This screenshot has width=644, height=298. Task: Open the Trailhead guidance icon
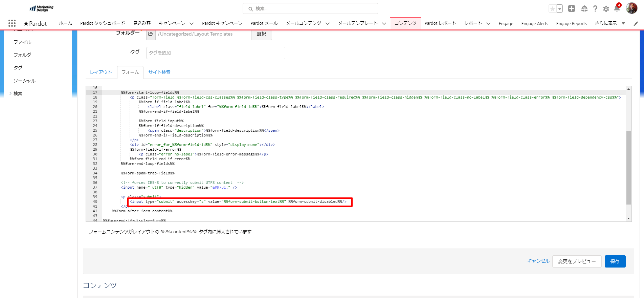coord(584,9)
